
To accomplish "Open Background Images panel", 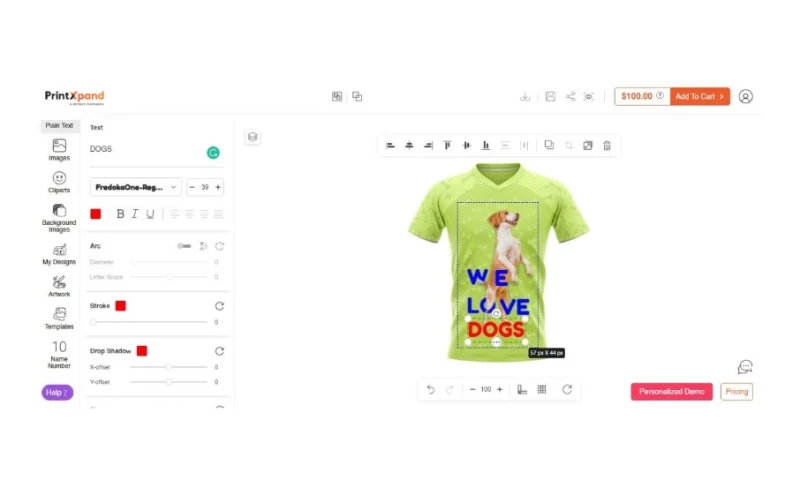I will click(x=59, y=218).
